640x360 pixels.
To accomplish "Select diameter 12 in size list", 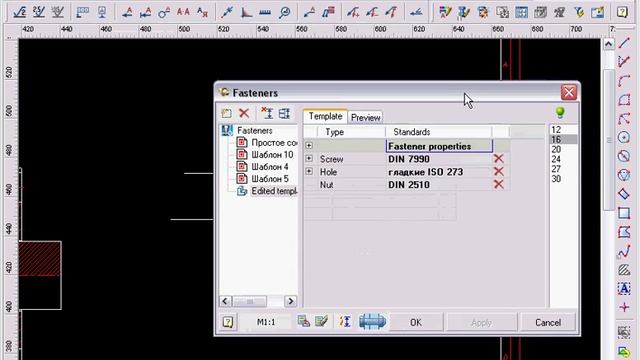I will click(563, 130).
